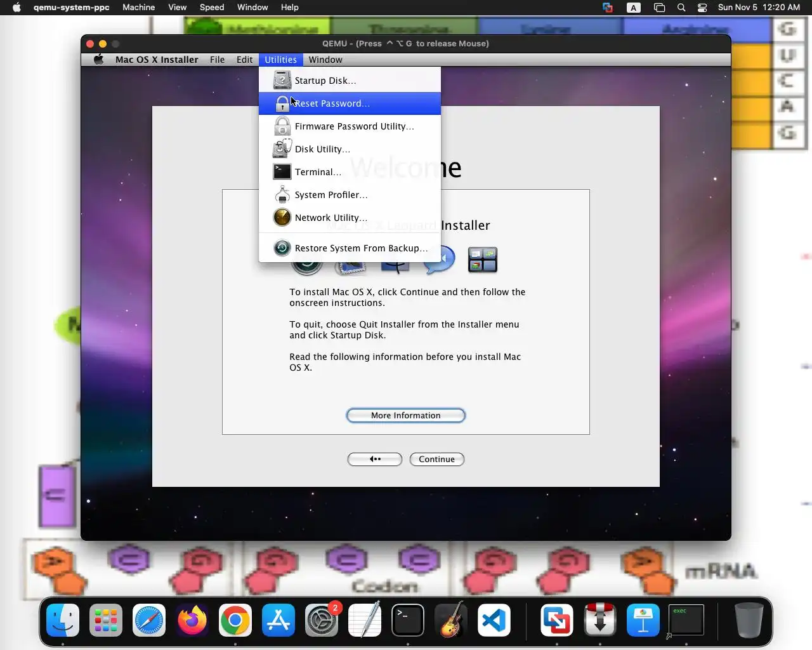Launch Google Chrome from the Dock
This screenshot has height=650, width=812.
coord(235,620)
